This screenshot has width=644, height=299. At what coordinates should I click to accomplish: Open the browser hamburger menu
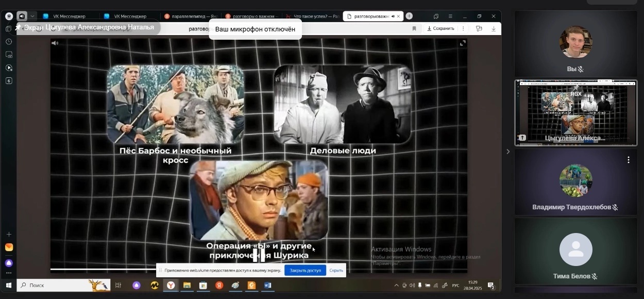pos(450,16)
